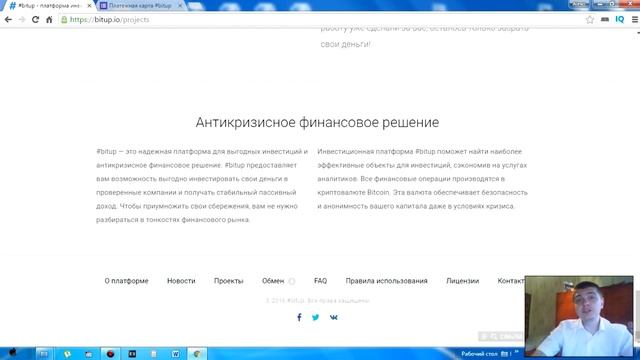Screen dimensions: 640x360
Task: Close the #bitup platform tab
Action: 89,6
